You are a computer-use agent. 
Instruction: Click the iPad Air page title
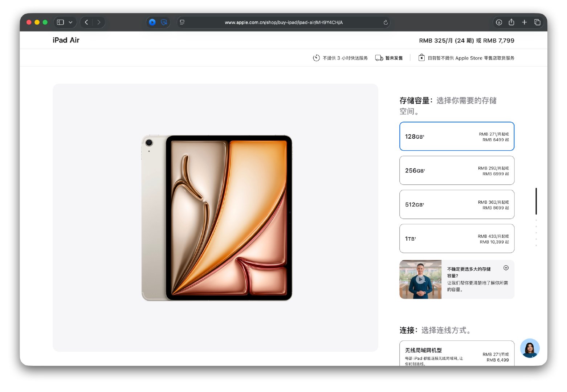point(66,40)
